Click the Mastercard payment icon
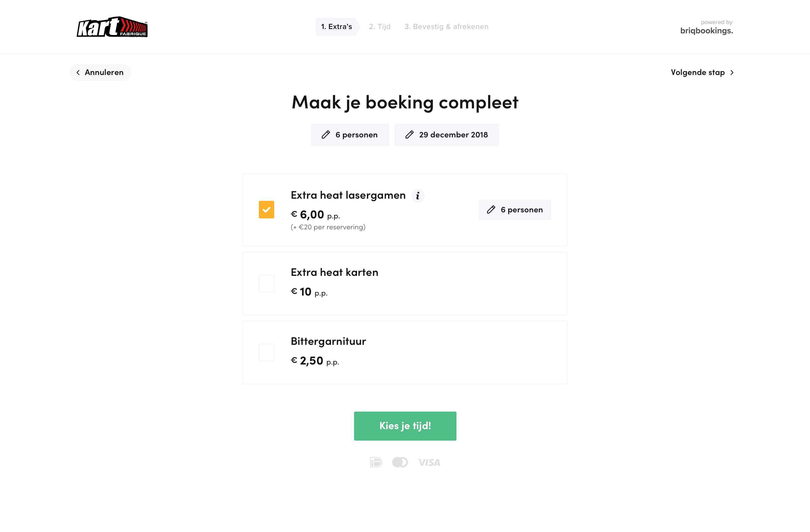The height and width of the screenshot is (532, 810). click(x=400, y=462)
